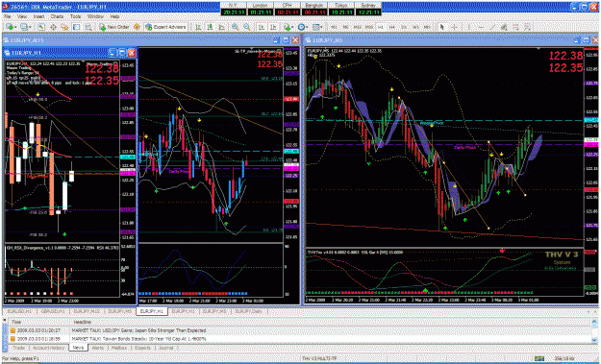Open the Indicators list icon
This screenshot has height=364, width=601.
pyautogui.click(x=287, y=27)
